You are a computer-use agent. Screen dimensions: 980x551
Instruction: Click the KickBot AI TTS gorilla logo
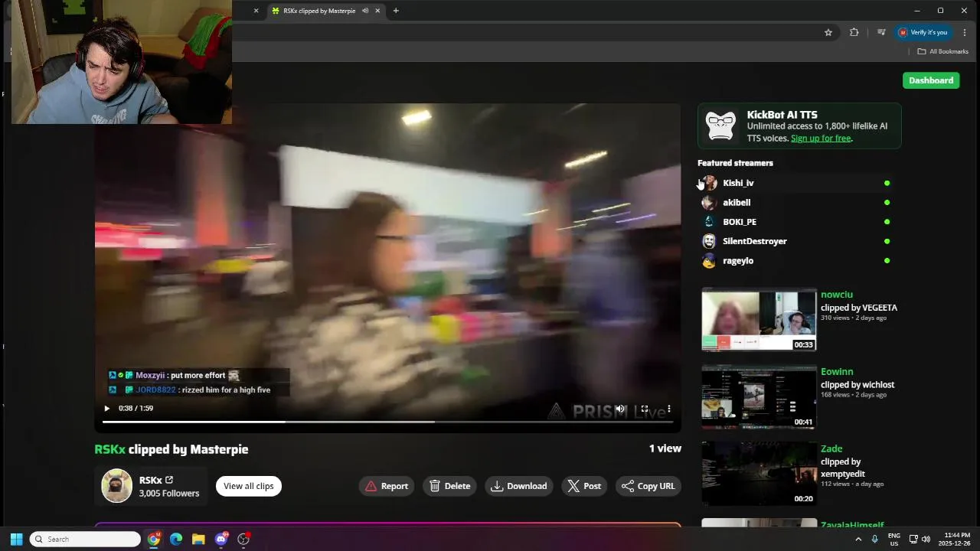tap(721, 126)
